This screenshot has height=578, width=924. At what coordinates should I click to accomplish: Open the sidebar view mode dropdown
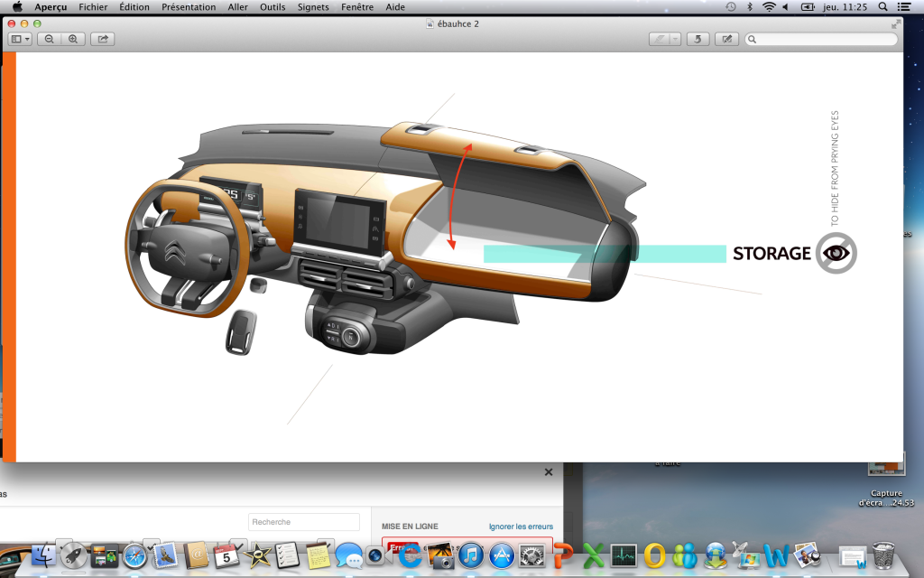20,39
